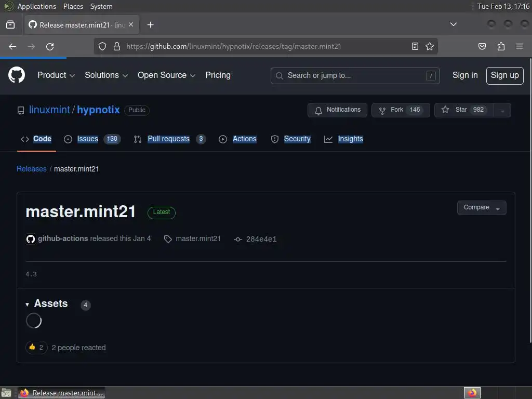This screenshot has width=532, height=399.
Task: Expand the Open Source menu
Action: (166, 75)
